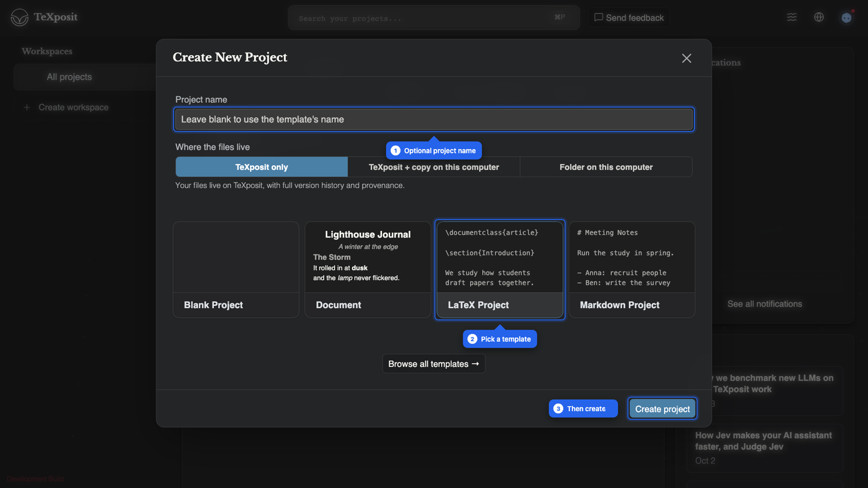Open the settings sliders icon in header

[792, 17]
